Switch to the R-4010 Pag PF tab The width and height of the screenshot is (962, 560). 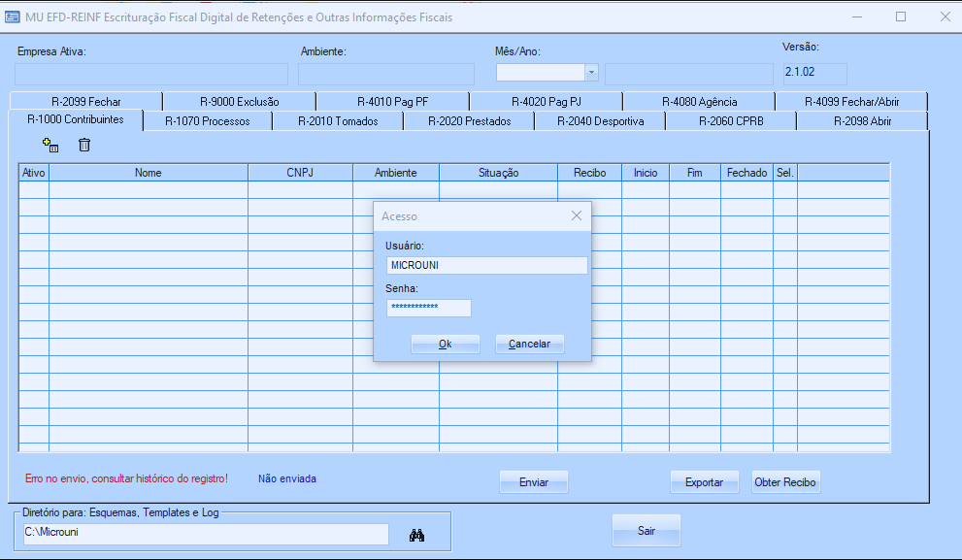click(x=392, y=102)
